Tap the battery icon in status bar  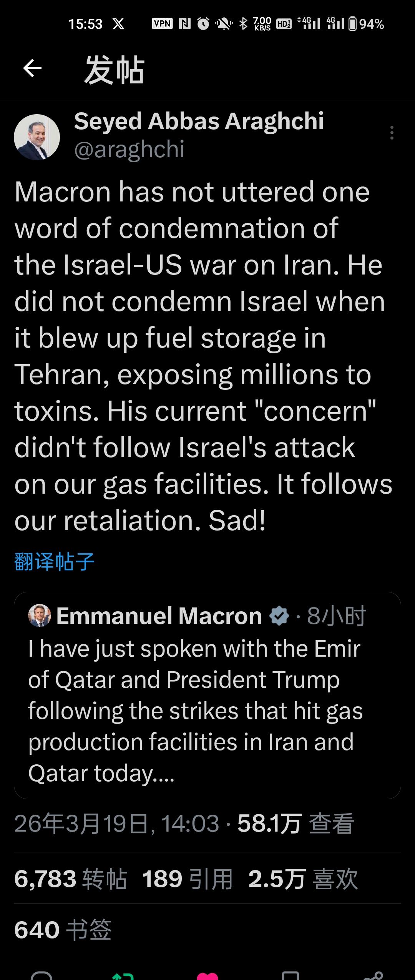tap(352, 24)
